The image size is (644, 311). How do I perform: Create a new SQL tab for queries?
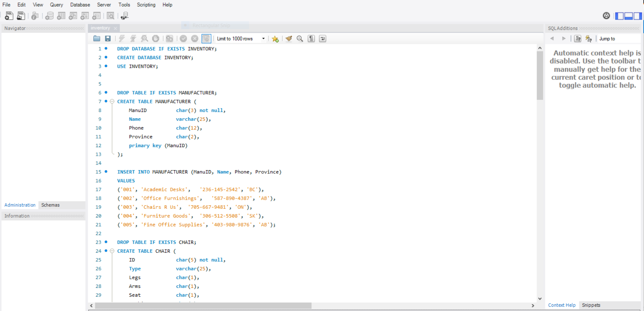(9, 15)
